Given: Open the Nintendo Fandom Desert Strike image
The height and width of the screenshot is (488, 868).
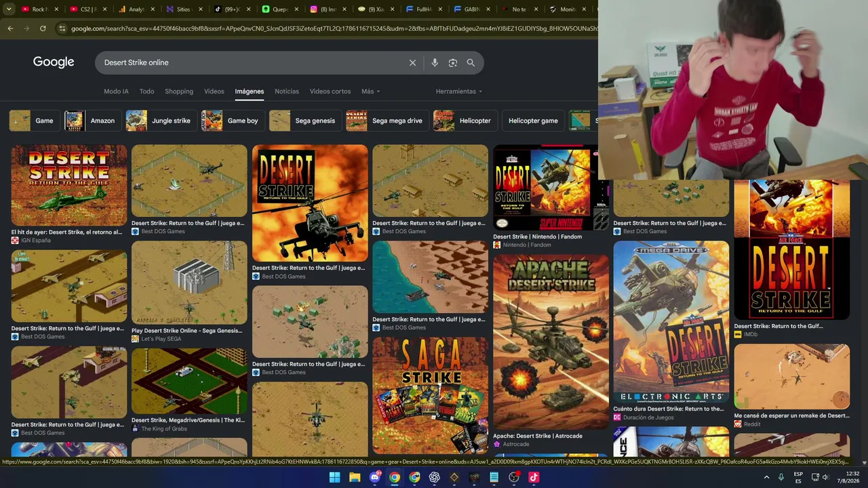Looking at the screenshot, I should (x=551, y=188).
